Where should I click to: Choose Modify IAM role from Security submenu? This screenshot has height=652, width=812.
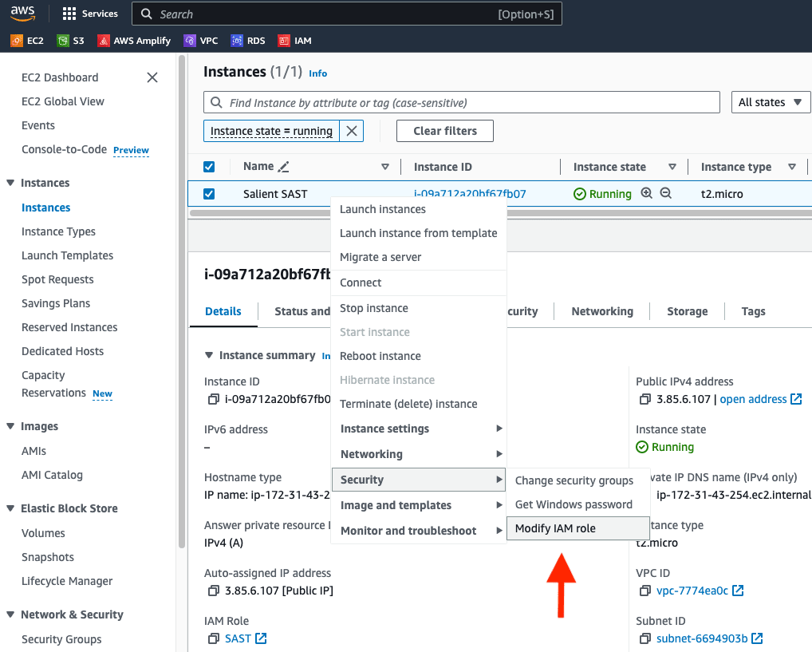point(578,528)
